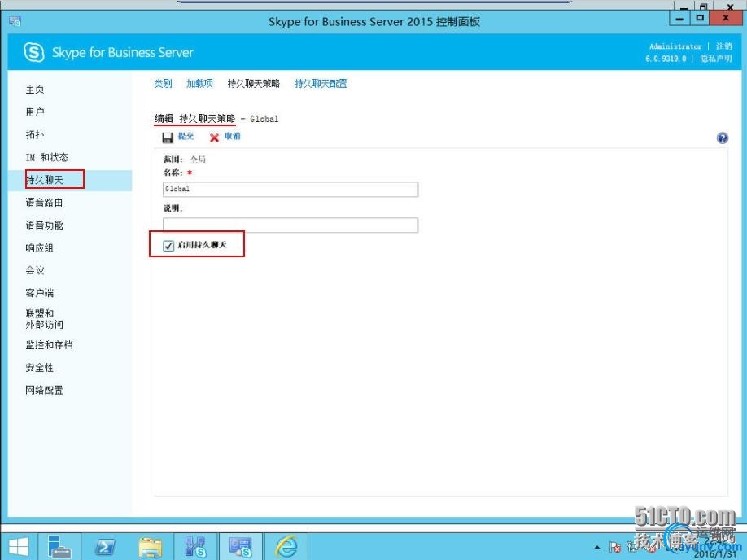Open 安全性 in the sidebar
This screenshot has width=747, height=560.
coord(40,367)
